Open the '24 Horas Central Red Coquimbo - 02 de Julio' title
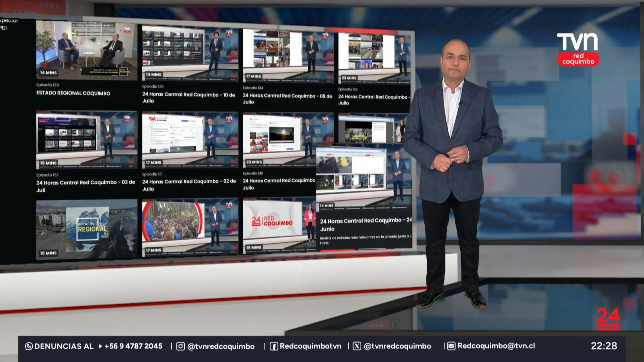This screenshot has width=644, height=362. tap(189, 185)
